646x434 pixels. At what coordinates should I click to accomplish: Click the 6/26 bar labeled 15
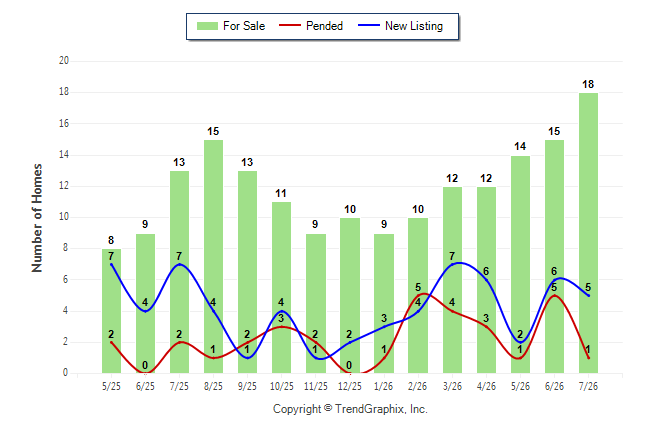pyautogui.click(x=554, y=256)
